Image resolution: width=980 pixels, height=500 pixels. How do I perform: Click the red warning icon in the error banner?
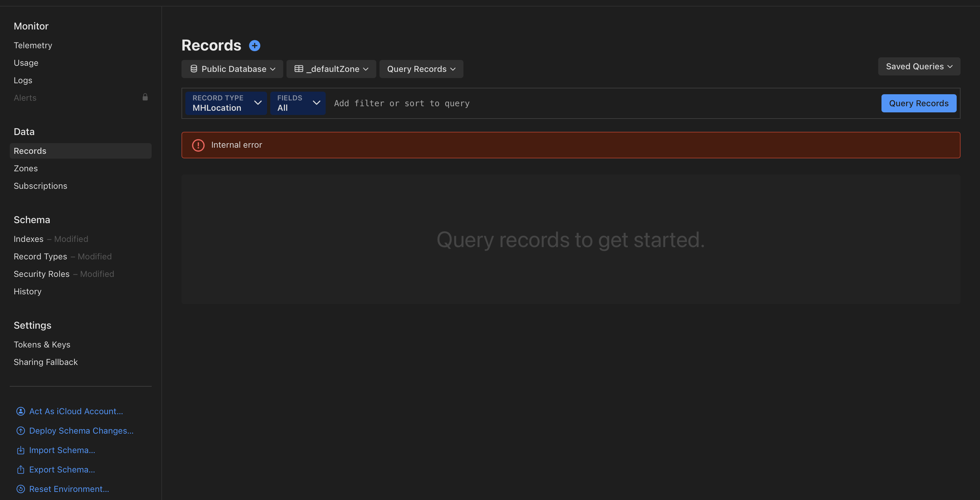coord(198,145)
